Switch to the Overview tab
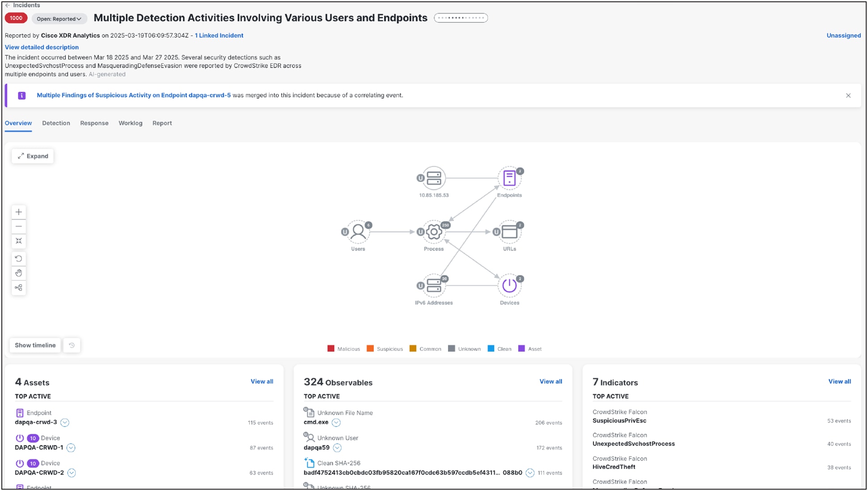 coord(18,123)
